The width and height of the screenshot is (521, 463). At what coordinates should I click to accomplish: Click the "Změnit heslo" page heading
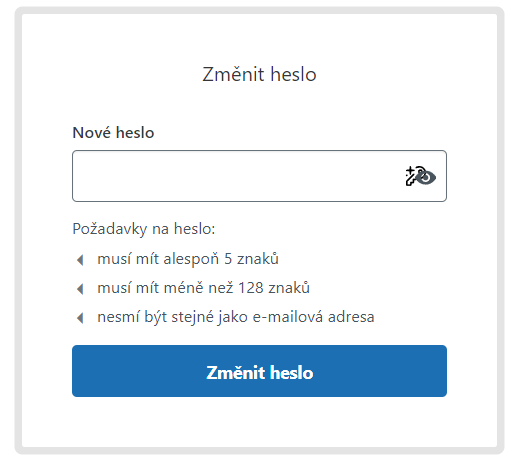[x=259, y=74]
